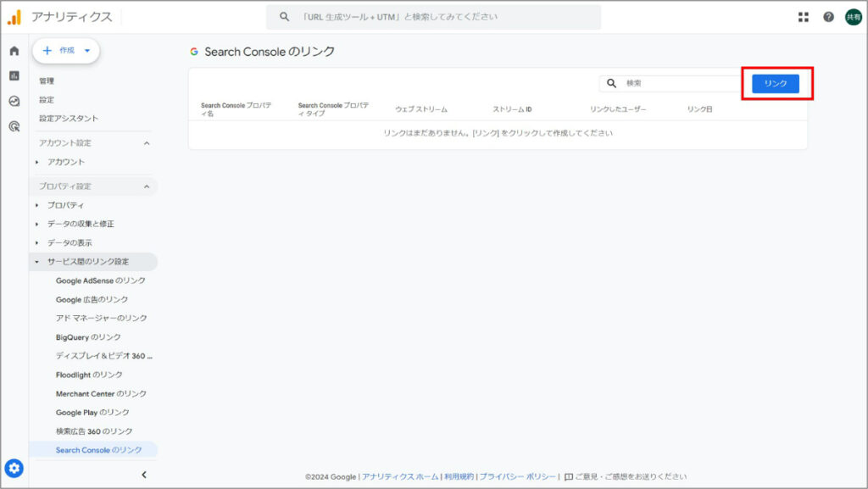Click ストリーム ID column header
Image resolution: width=868 pixels, height=489 pixels.
(x=512, y=109)
